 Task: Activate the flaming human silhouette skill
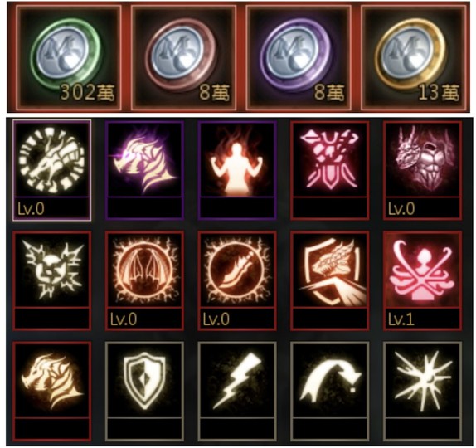pos(237,170)
